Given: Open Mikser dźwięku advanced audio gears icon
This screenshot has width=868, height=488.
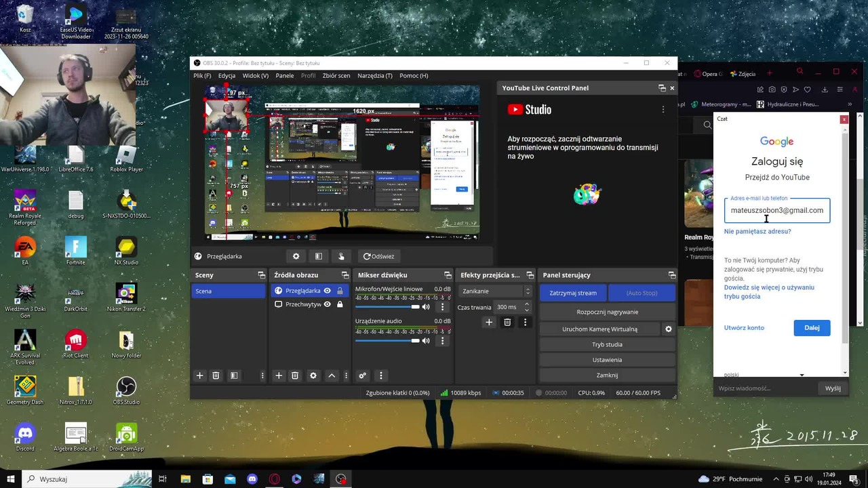Looking at the screenshot, I should 362,375.
